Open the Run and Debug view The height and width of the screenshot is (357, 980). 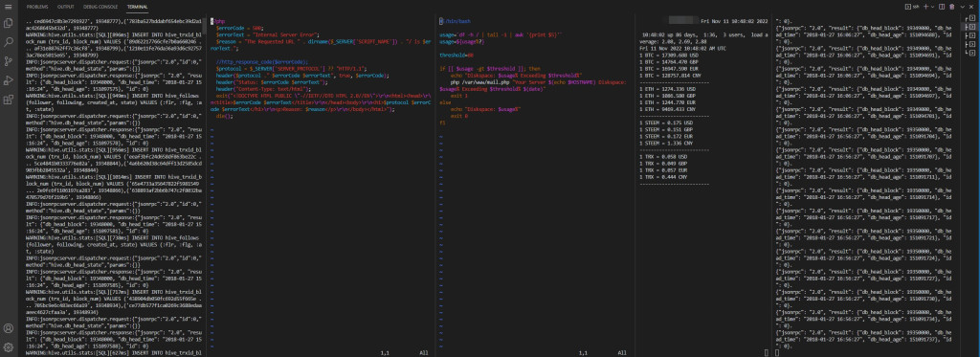[x=8, y=80]
